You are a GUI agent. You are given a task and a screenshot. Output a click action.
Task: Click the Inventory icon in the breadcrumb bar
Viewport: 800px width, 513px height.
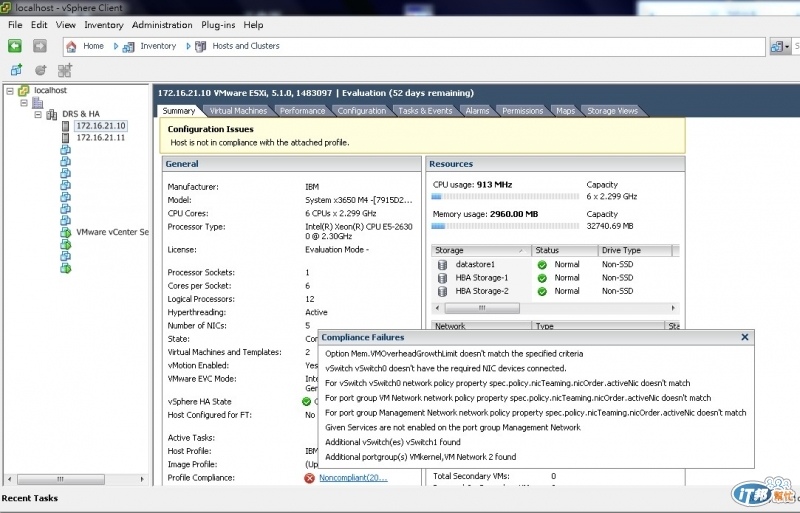(128, 47)
